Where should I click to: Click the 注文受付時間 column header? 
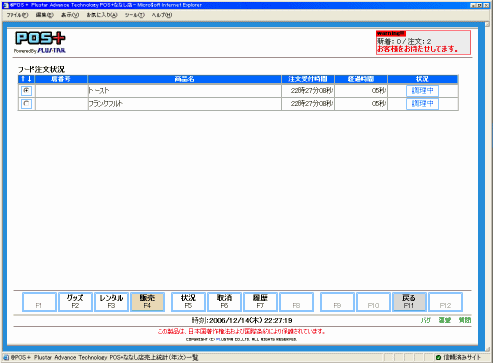308,79
